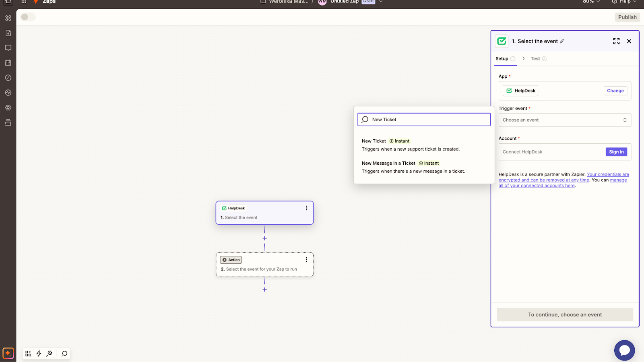Select the Action step node
644x362 pixels.
[x=264, y=264]
